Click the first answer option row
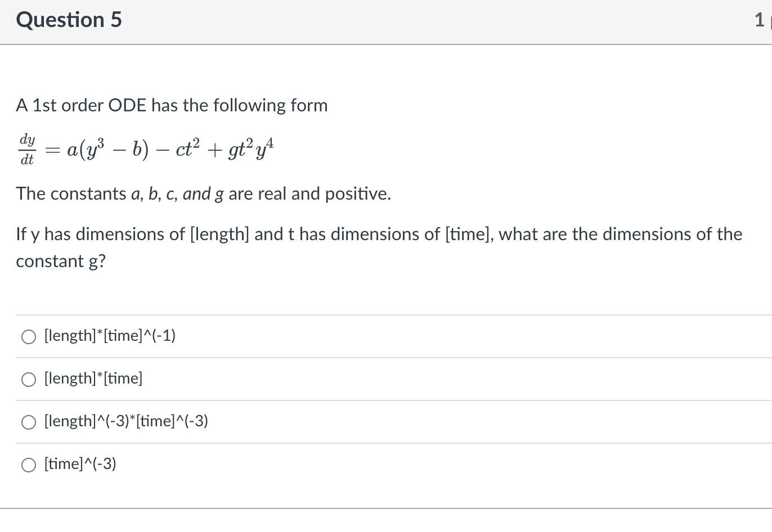The image size is (772, 532). point(386,336)
